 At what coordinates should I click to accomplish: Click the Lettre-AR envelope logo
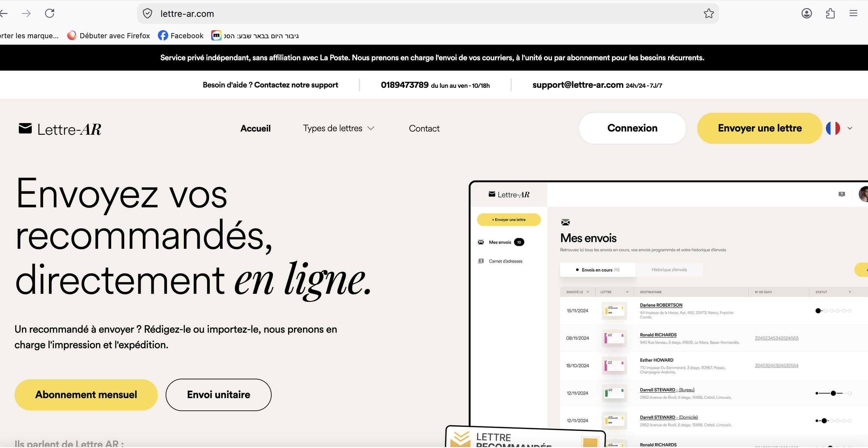point(60,129)
